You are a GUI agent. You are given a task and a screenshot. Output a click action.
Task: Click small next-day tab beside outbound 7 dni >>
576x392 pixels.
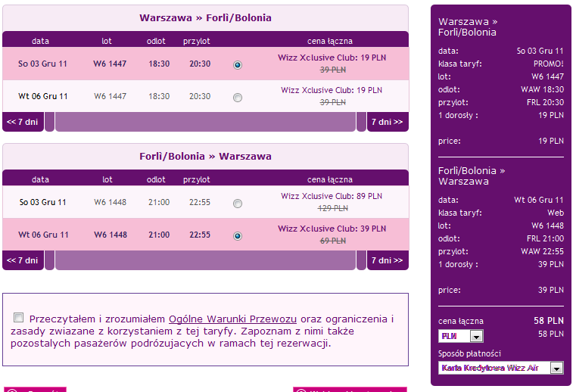pyautogui.click(x=361, y=122)
